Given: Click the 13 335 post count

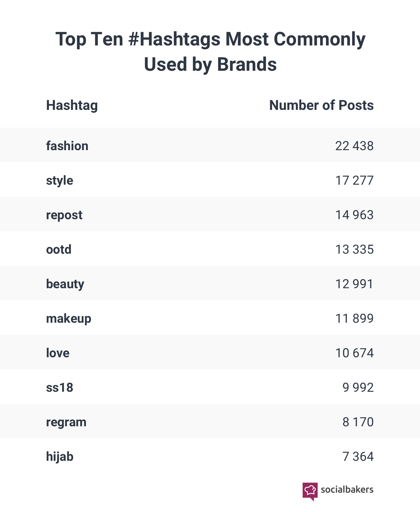Looking at the screenshot, I should (x=354, y=249).
